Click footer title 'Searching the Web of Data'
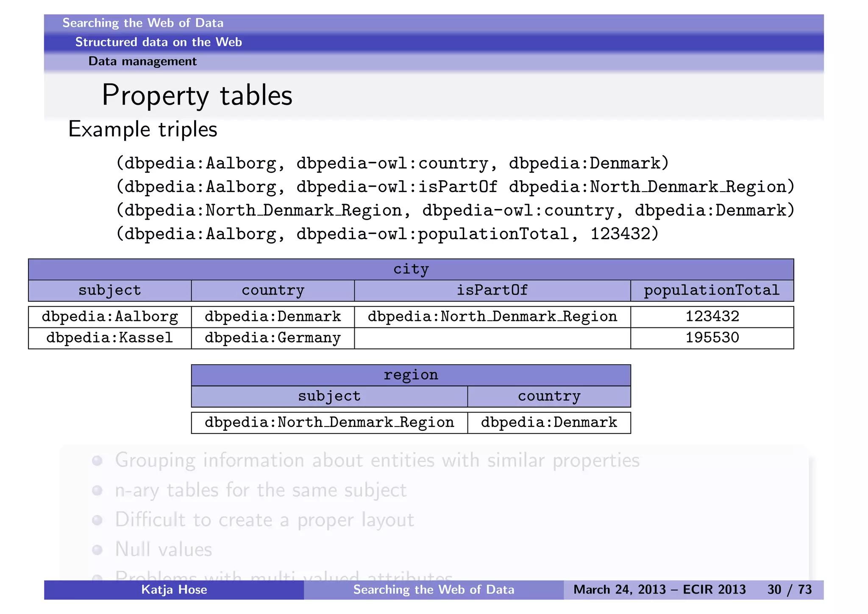Viewport: 868px width, 614px height. (x=434, y=590)
